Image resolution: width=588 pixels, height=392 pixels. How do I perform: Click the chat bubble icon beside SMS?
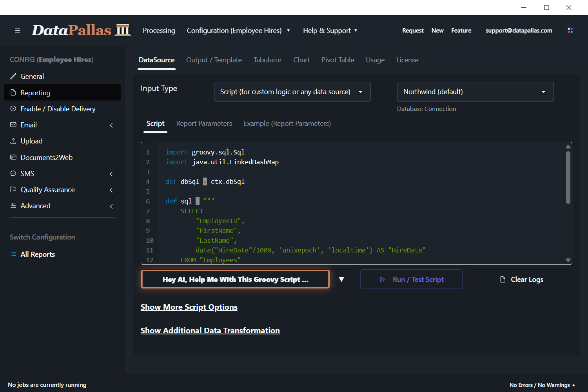coord(13,173)
